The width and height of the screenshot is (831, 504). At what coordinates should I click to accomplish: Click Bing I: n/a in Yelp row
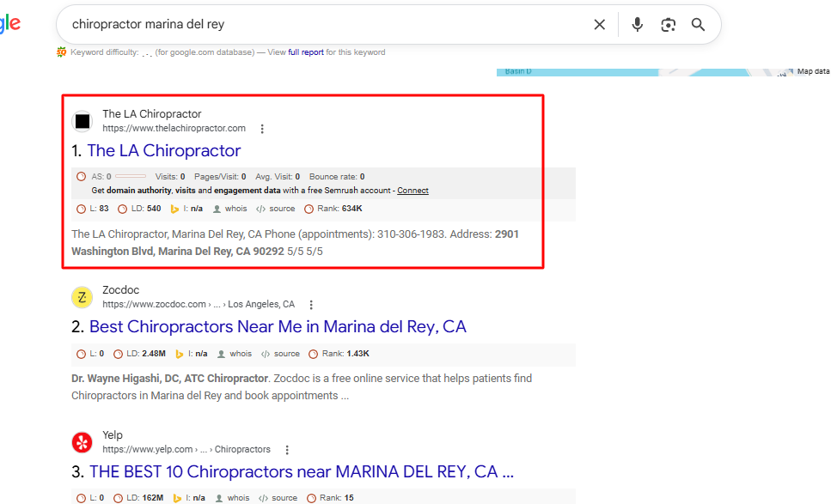[x=189, y=498]
